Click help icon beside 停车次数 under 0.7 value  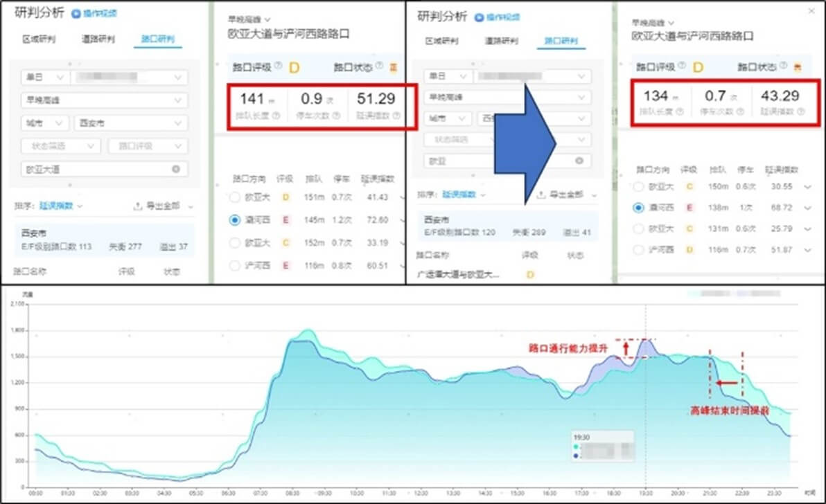click(740, 111)
